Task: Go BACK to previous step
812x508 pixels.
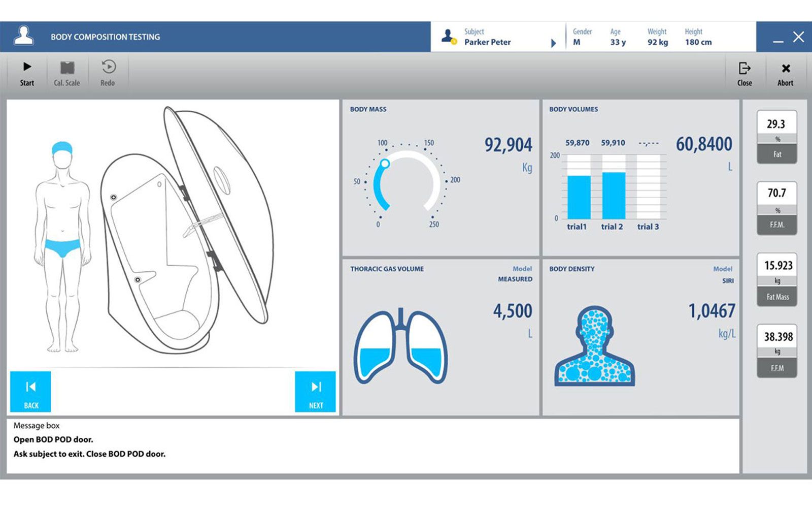Action: pyautogui.click(x=30, y=392)
